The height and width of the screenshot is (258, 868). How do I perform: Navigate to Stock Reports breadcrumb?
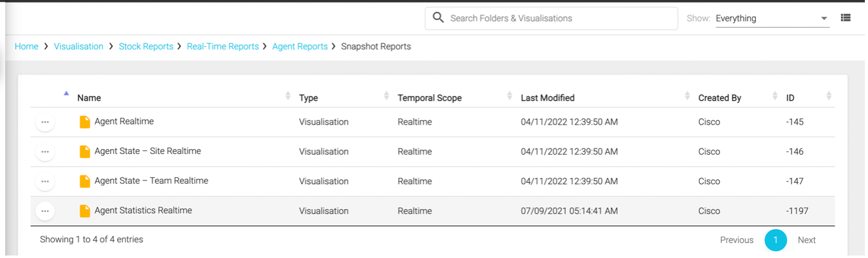point(146,46)
